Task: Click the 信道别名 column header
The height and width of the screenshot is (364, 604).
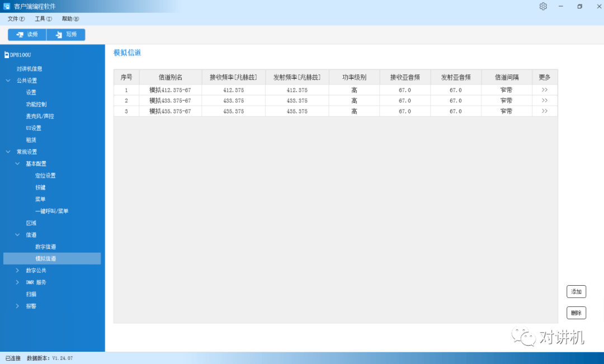Action: coord(170,77)
